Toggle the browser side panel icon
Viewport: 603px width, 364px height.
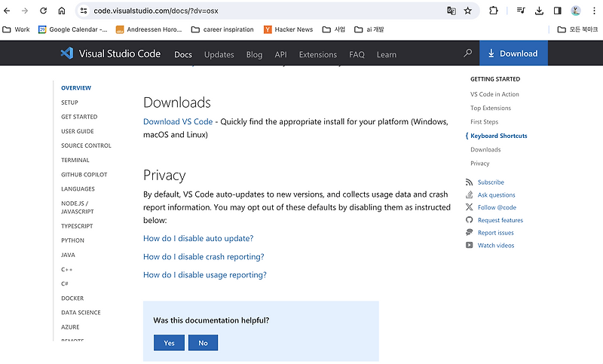[x=557, y=11]
